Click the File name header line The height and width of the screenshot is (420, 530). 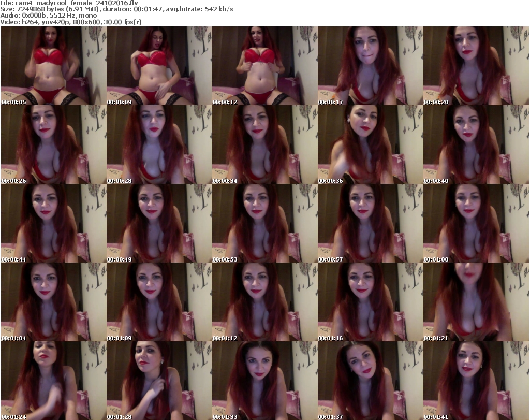click(x=69, y=3)
